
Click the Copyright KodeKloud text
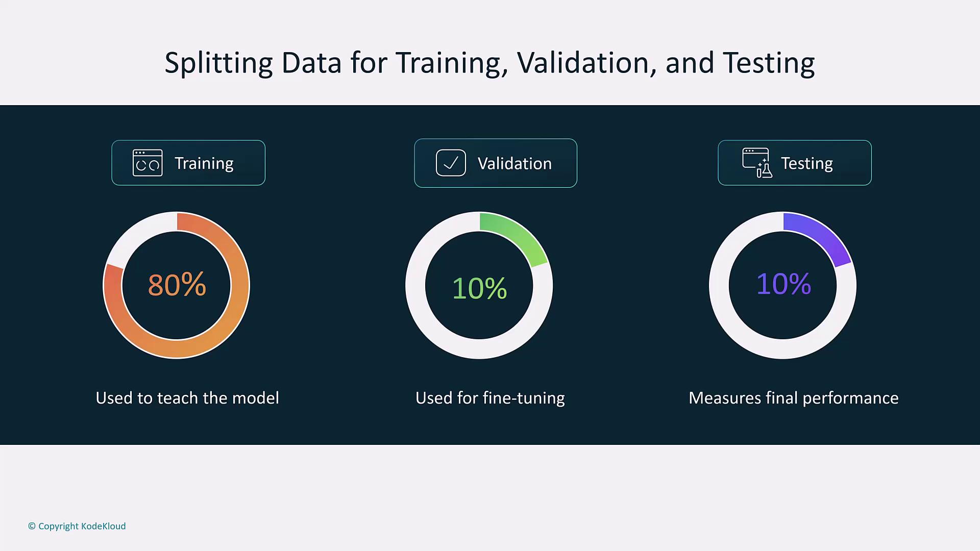(x=77, y=526)
